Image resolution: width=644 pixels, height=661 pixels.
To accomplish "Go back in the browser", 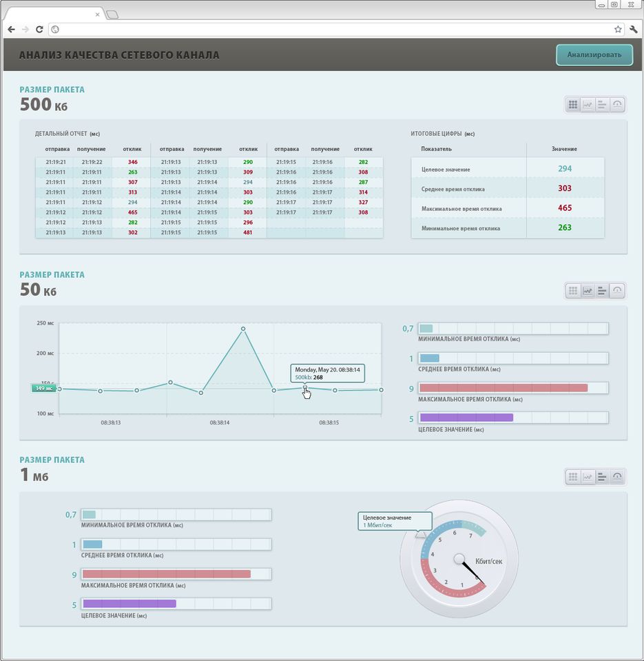I will (12, 29).
